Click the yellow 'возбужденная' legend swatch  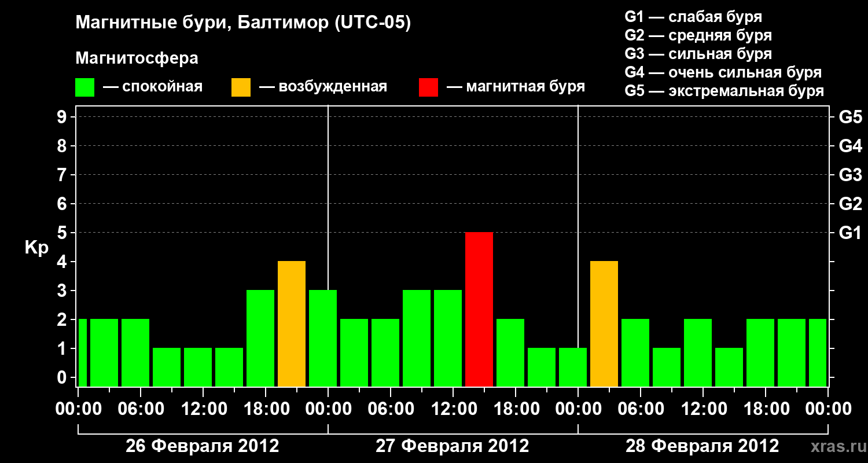241,87
